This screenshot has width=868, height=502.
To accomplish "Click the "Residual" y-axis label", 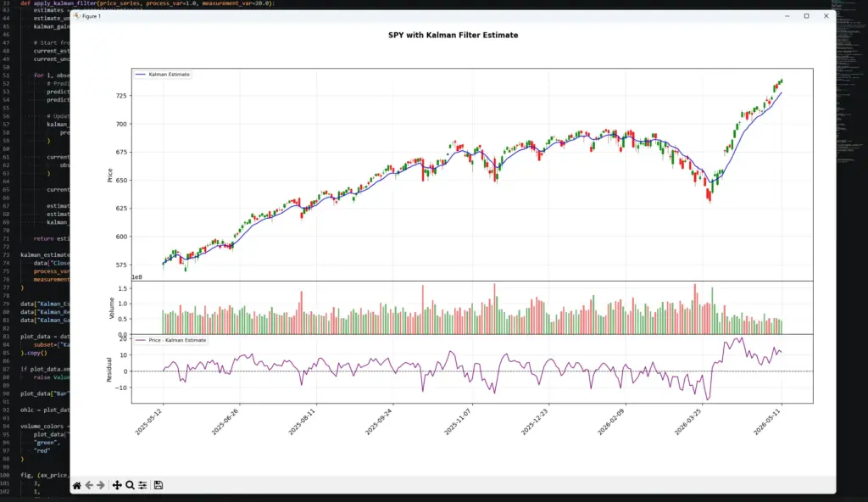I will pos(109,370).
